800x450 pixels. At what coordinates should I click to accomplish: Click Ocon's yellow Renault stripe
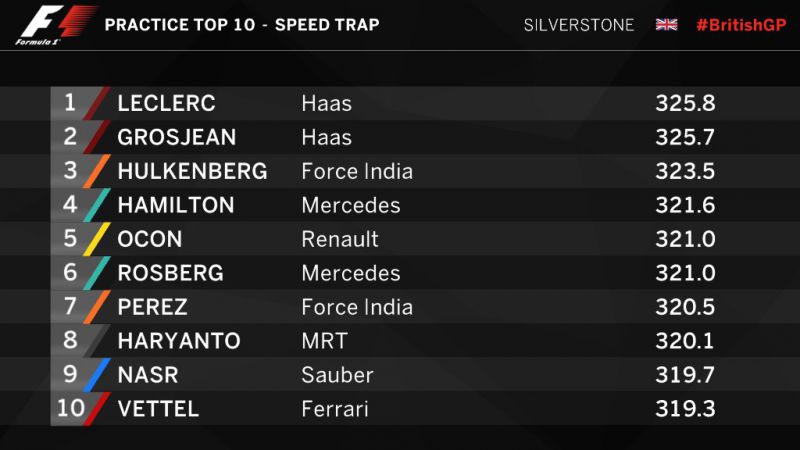tap(96, 239)
